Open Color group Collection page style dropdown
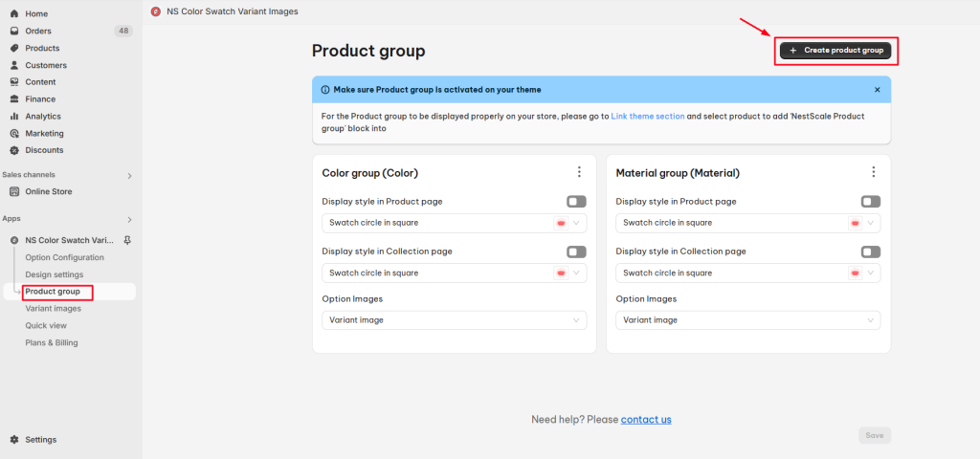 pos(455,273)
